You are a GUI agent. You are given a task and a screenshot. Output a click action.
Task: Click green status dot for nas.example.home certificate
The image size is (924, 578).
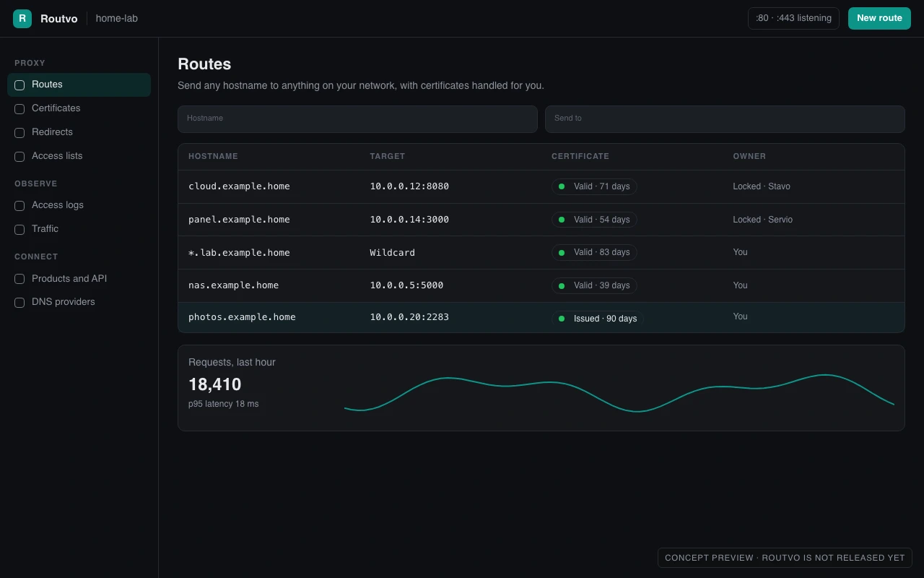562,285
